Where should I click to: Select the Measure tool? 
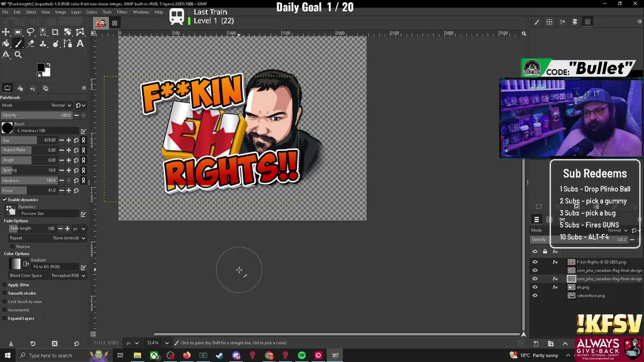6,55
